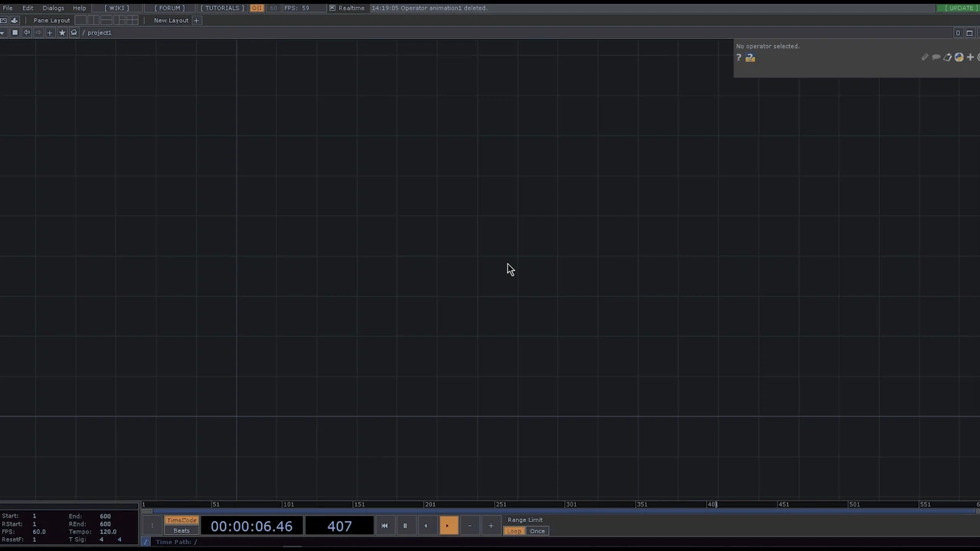Open the Edit menu
Image resolution: width=980 pixels, height=551 pixels.
pyautogui.click(x=28, y=8)
